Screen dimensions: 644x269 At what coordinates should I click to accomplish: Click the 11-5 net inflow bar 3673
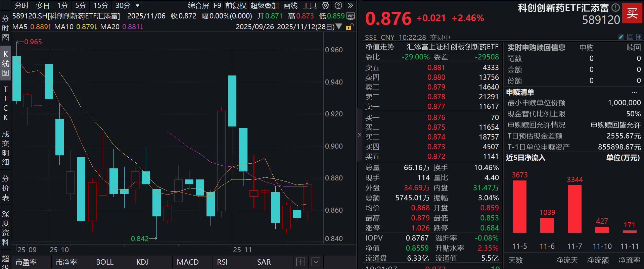click(x=519, y=207)
